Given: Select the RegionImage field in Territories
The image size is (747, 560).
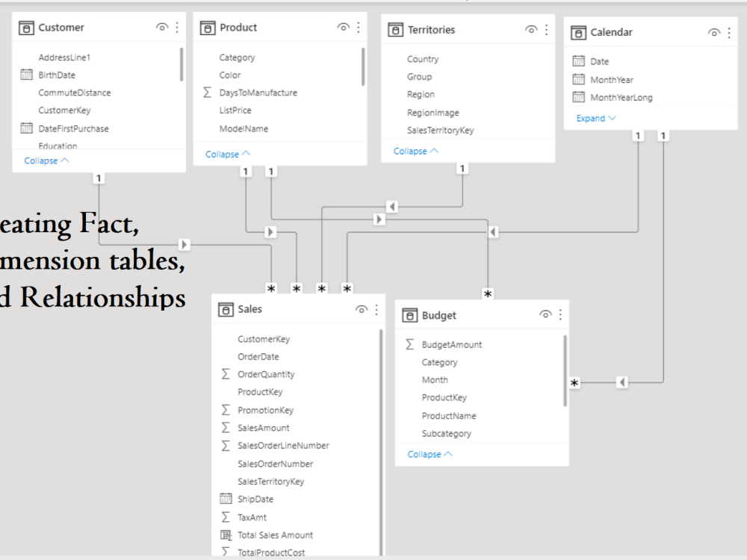Looking at the screenshot, I should click(433, 113).
